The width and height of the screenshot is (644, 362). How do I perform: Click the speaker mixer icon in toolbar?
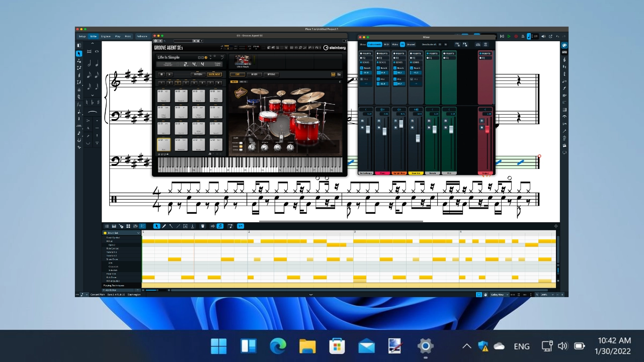543,36
